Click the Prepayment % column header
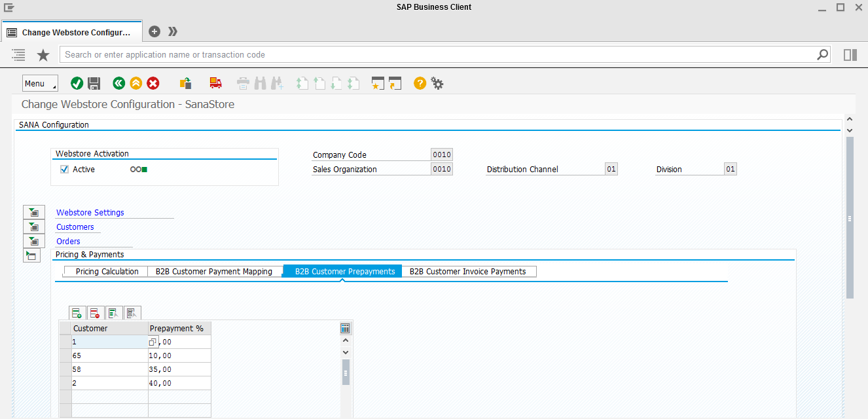868x419 pixels. pos(179,328)
